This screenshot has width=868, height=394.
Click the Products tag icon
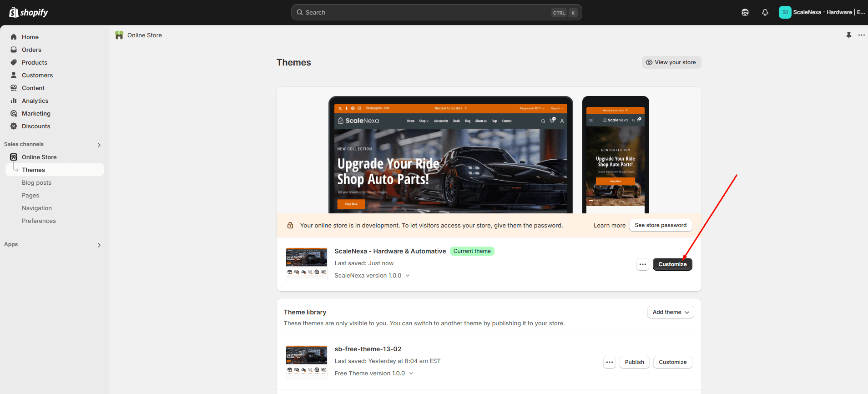(14, 62)
